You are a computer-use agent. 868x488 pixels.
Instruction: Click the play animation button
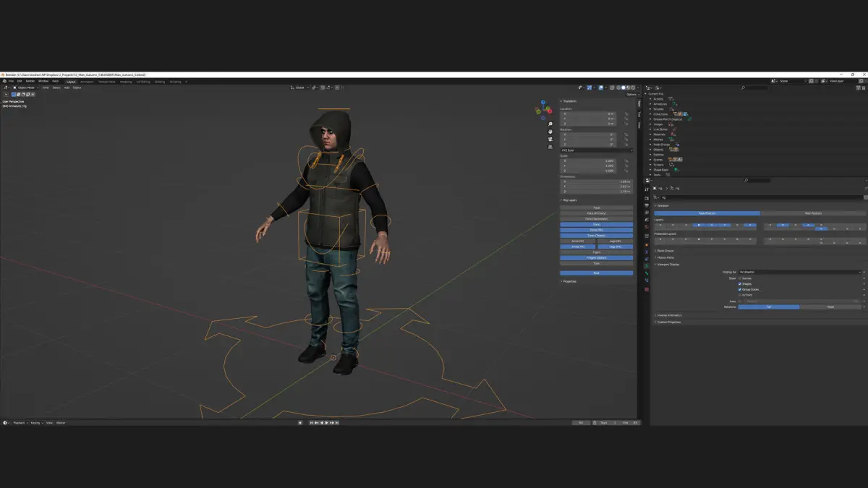[x=327, y=422]
